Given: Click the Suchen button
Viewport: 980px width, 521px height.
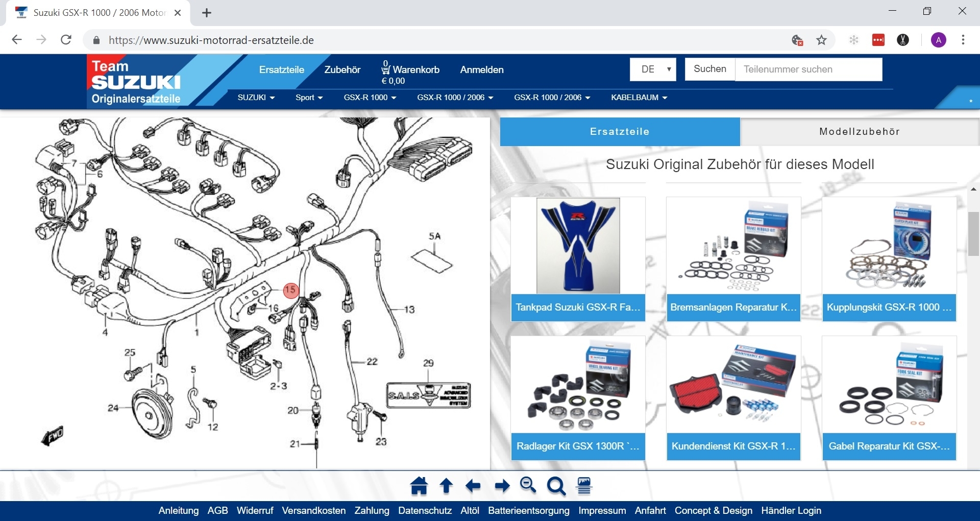Looking at the screenshot, I should 710,69.
